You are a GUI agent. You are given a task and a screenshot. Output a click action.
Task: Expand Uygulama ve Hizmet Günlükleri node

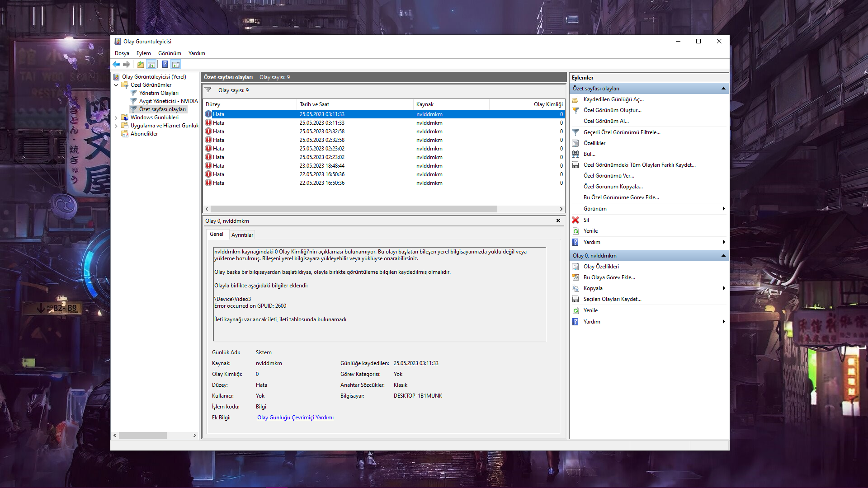click(x=116, y=126)
